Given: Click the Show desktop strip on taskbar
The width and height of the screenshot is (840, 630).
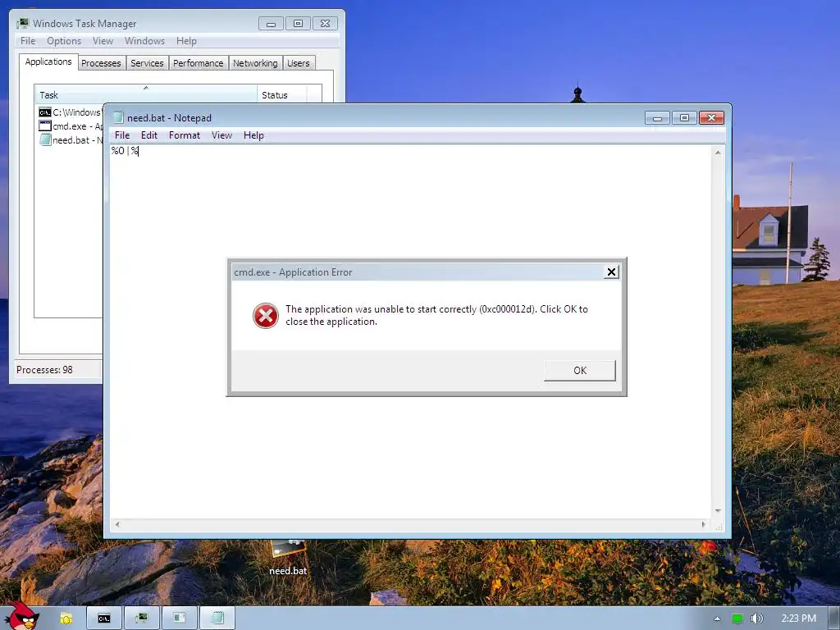Looking at the screenshot, I should (x=834, y=619).
